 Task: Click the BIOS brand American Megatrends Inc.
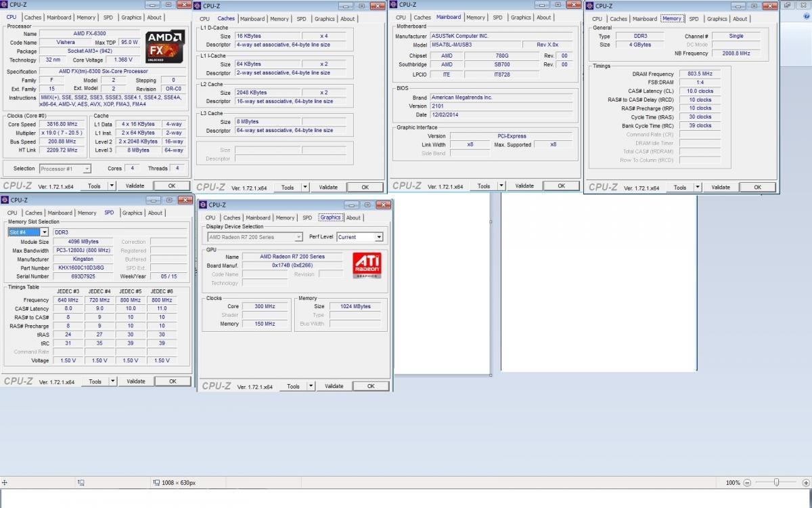pos(500,98)
